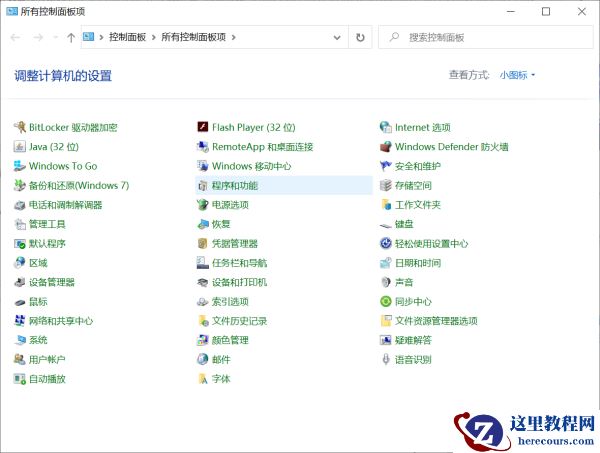
Task: Open the 文件资源管理器选项 icon
Action: pos(385,321)
